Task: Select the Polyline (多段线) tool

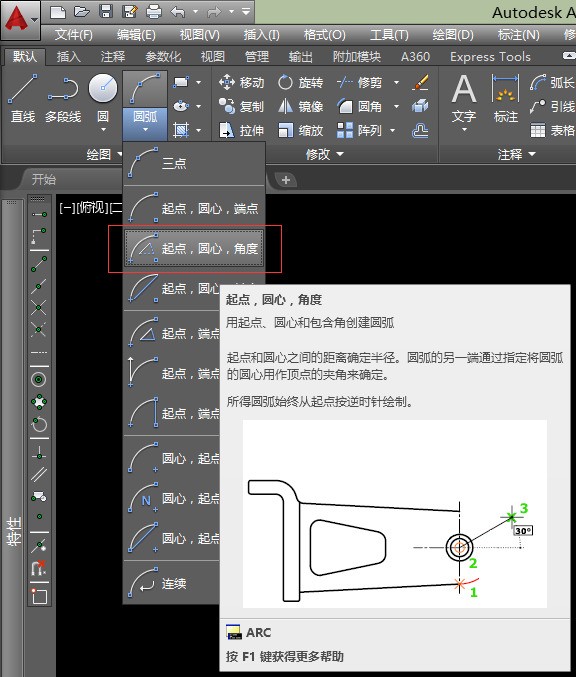Action: click(63, 98)
